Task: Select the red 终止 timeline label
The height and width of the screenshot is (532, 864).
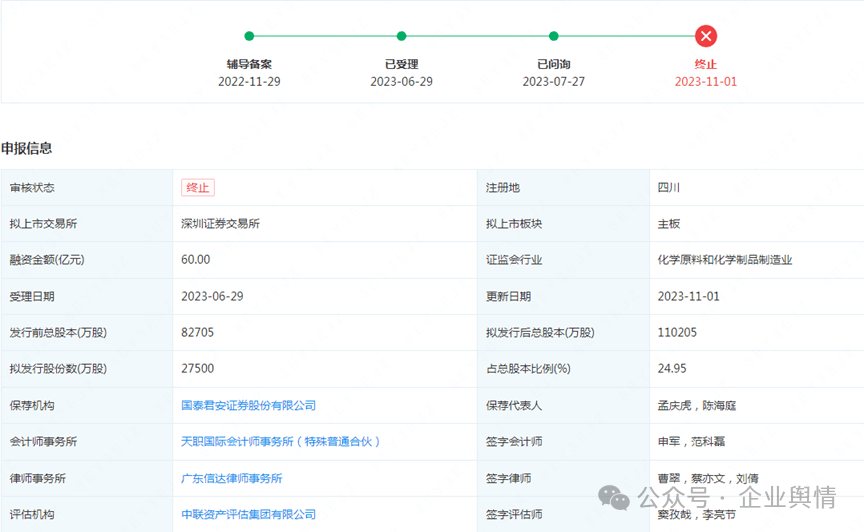Action: pyautogui.click(x=705, y=64)
